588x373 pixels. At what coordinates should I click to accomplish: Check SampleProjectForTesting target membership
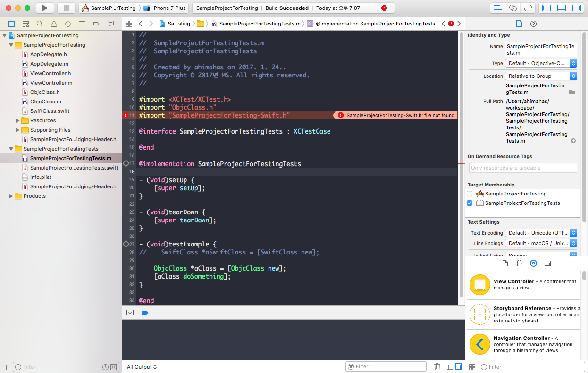(470, 194)
